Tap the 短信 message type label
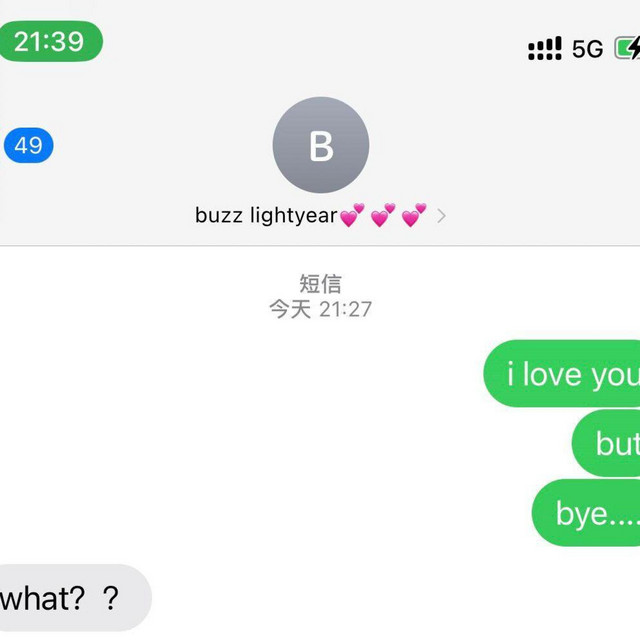Viewport: 640px width, 640px height. [320, 284]
